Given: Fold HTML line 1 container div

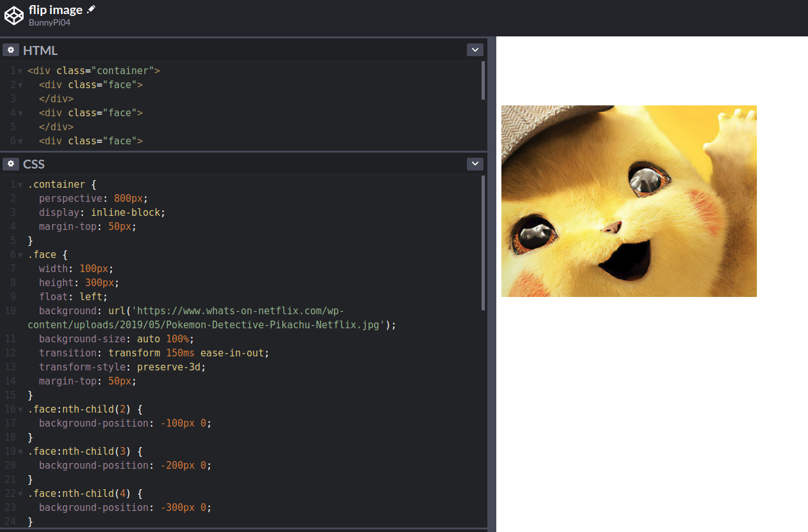Looking at the screenshot, I should [20, 71].
